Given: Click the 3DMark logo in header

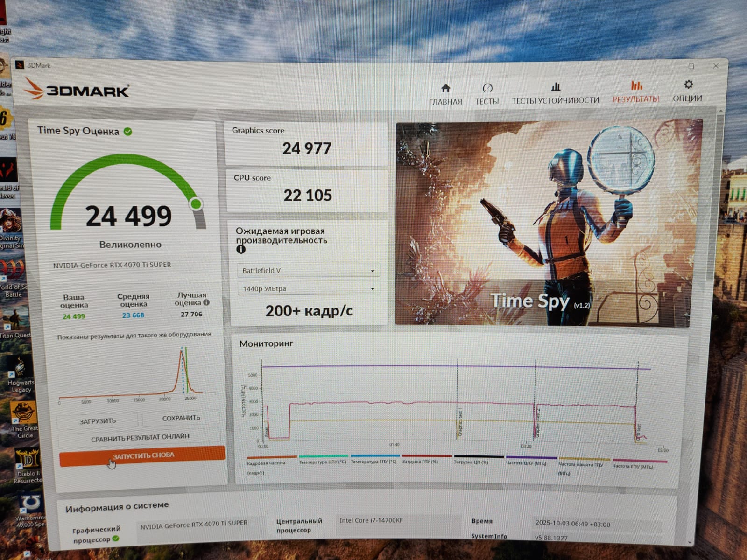Looking at the screenshot, I should click(76, 89).
